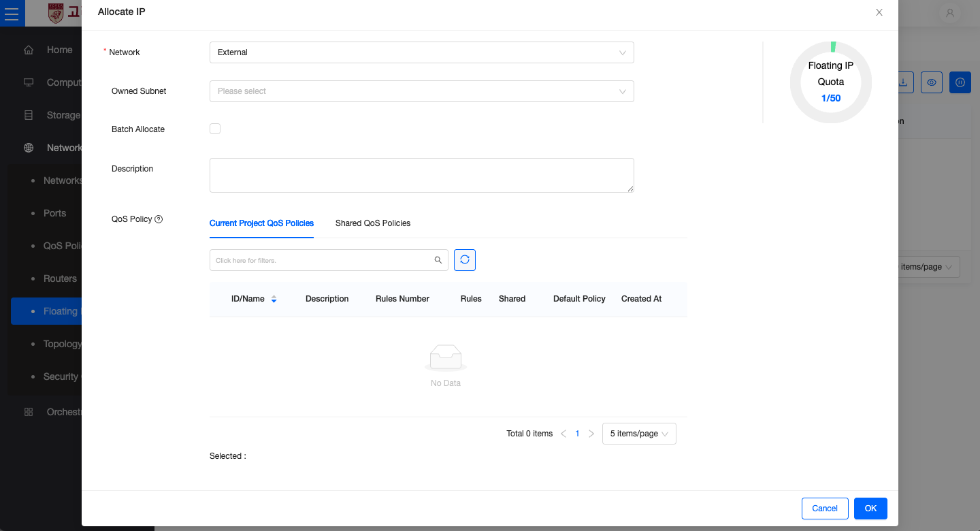The width and height of the screenshot is (980, 531).
Task: Click the Description column header
Action: coord(327,299)
